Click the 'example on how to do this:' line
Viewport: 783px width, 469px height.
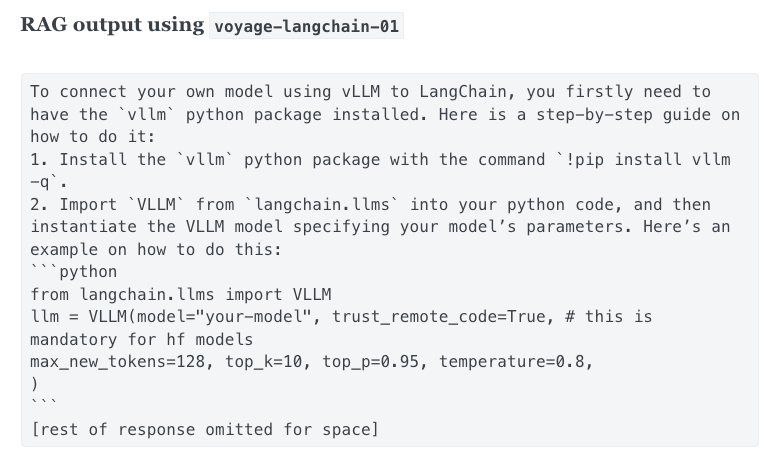coord(156,249)
